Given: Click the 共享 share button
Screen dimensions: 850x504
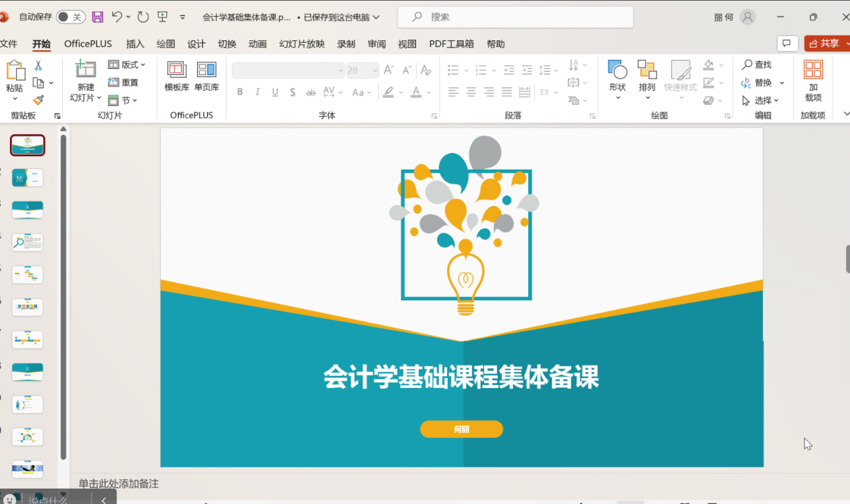Looking at the screenshot, I should point(825,44).
